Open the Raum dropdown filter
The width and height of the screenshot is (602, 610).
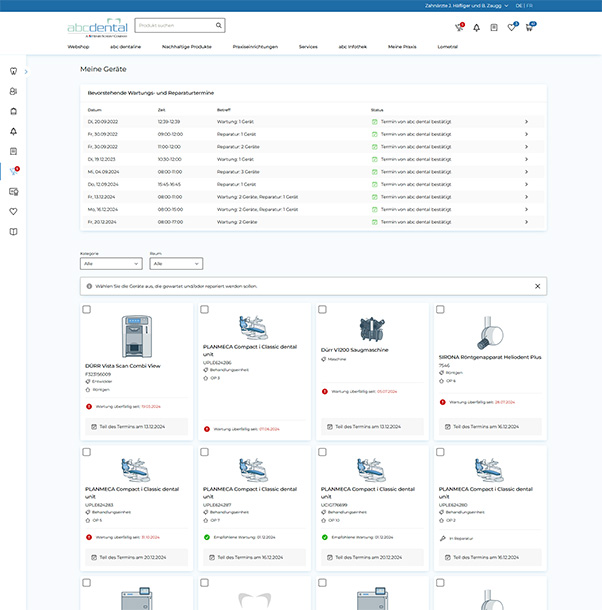coord(175,264)
